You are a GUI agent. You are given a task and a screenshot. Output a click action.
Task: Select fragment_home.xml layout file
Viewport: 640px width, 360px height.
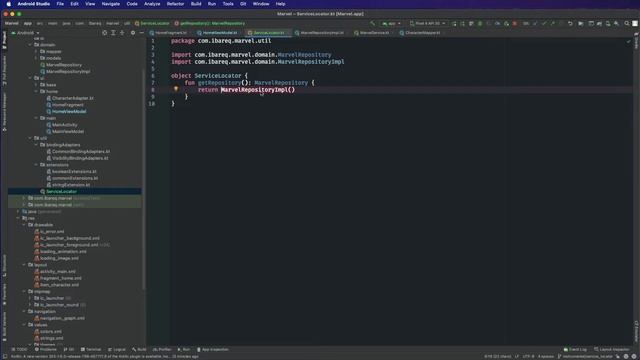pyautogui.click(x=60, y=278)
